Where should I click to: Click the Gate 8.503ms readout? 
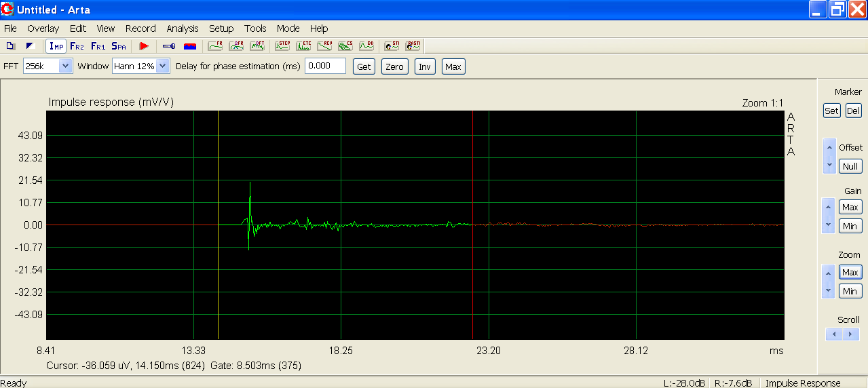click(256, 366)
